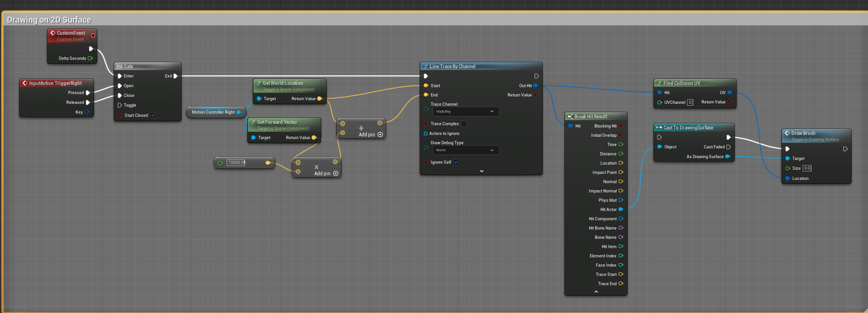The width and height of the screenshot is (868, 313).
Task: Click the Hit Actor output pin
Action: [620, 210]
